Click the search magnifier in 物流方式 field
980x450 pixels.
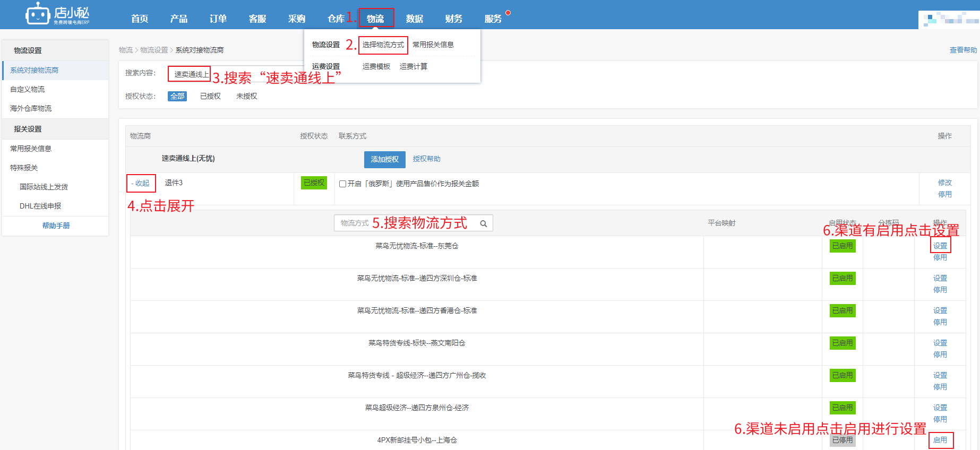tap(484, 223)
